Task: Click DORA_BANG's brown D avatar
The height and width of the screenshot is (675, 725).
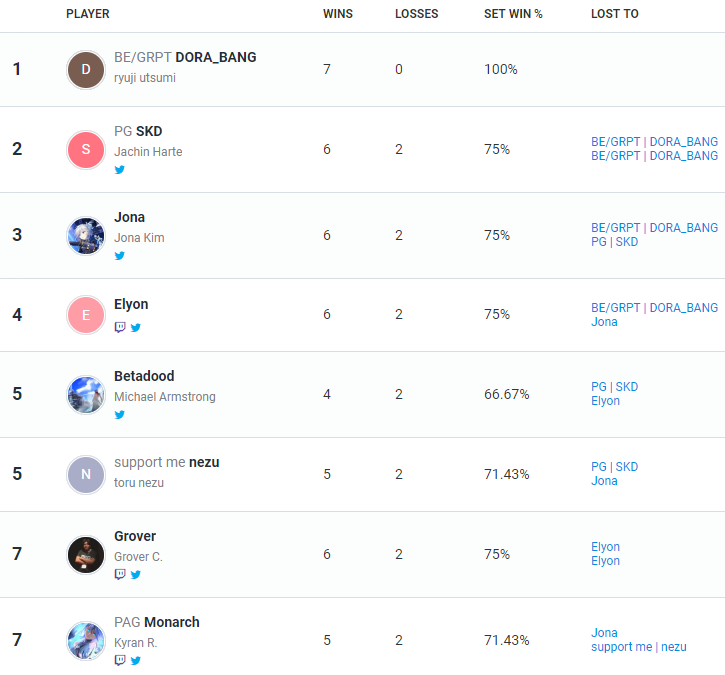Action: [x=86, y=70]
